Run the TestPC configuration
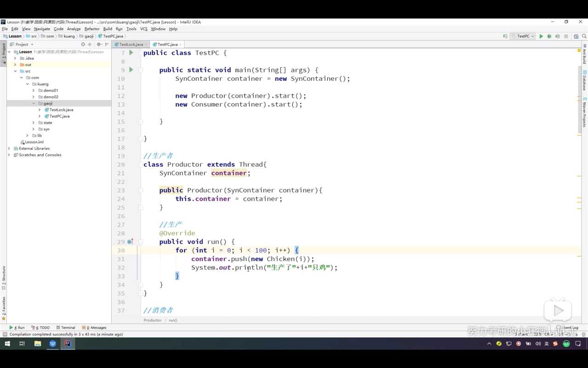The image size is (588, 368). (541, 36)
